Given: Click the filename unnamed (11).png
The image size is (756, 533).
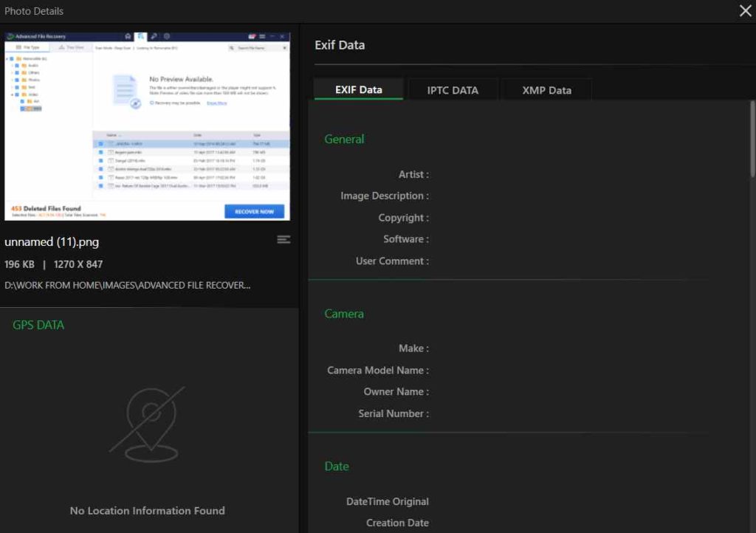Looking at the screenshot, I should (52, 242).
